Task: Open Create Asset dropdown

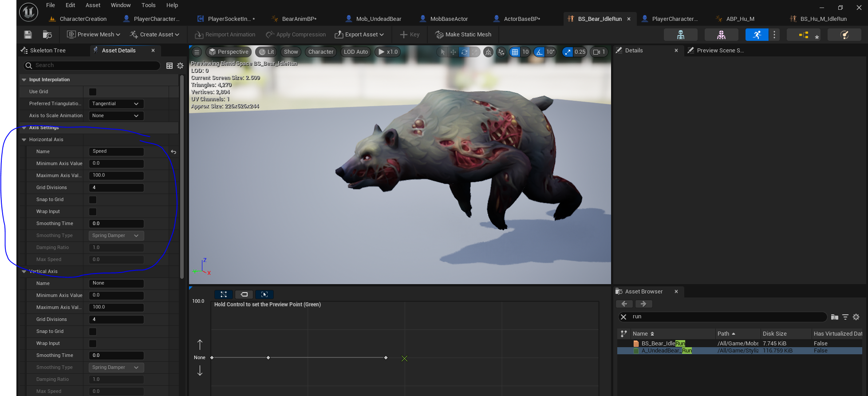Action: (154, 35)
